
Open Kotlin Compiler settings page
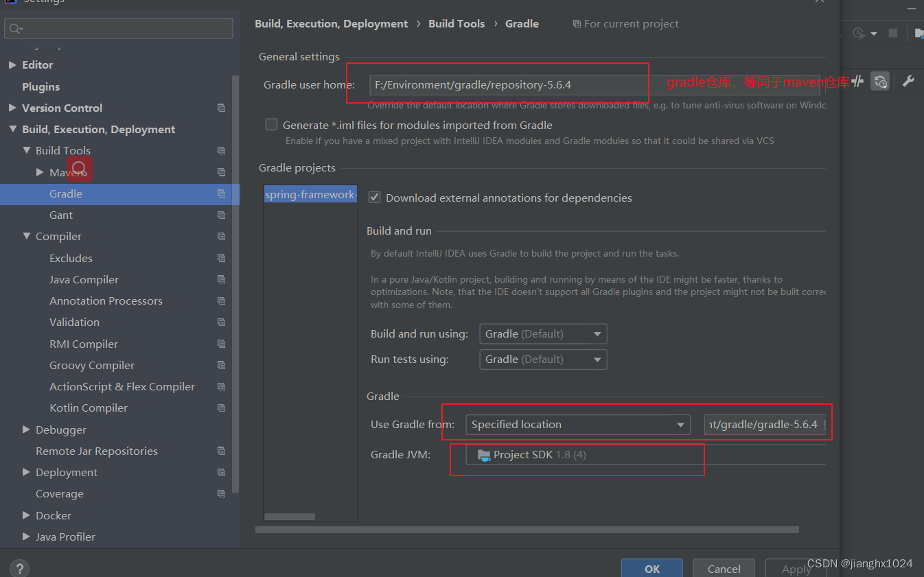pos(89,408)
